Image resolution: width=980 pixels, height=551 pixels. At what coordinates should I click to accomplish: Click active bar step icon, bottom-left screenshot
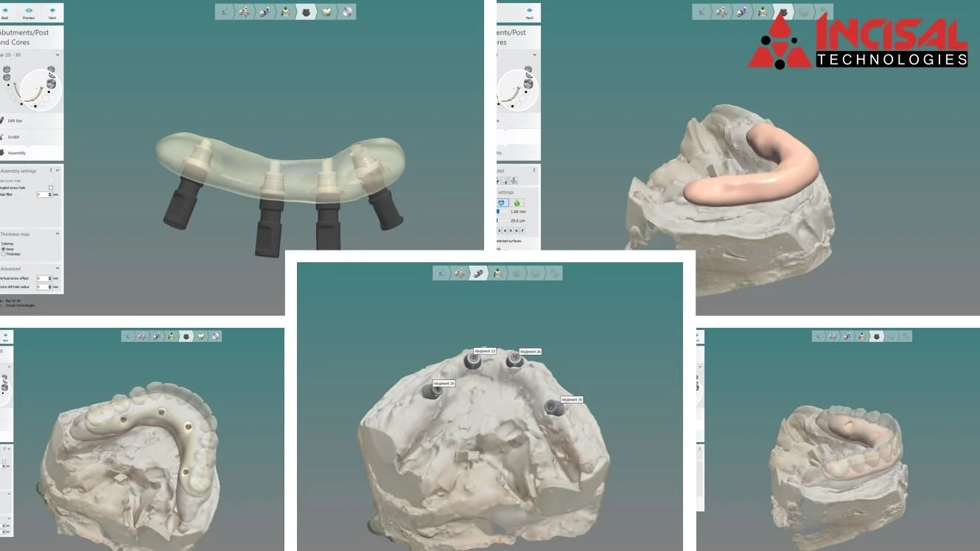click(x=186, y=336)
